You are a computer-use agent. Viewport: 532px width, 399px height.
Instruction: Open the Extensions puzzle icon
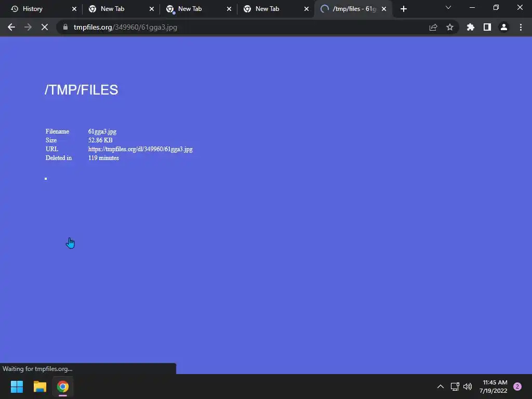click(471, 27)
